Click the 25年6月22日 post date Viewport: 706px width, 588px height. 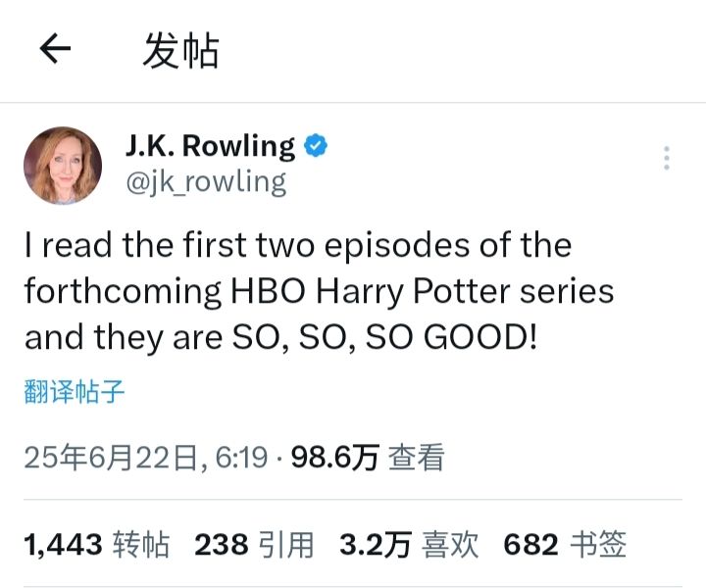111,458
